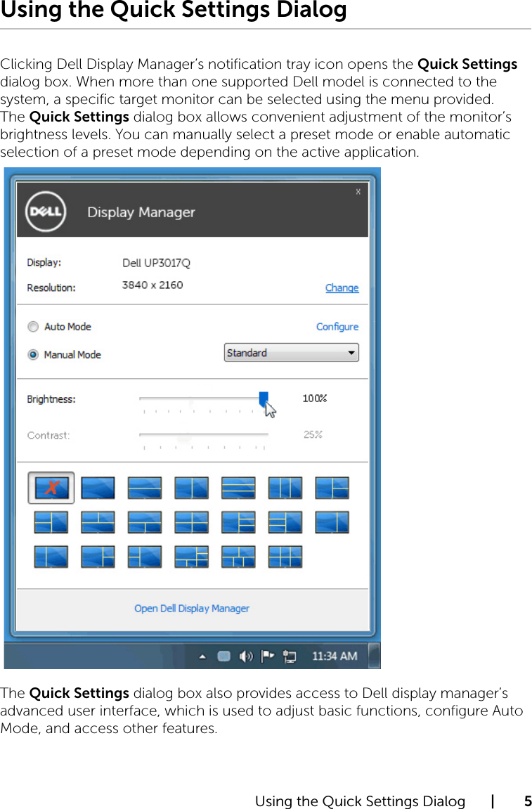Viewport: 532px width, 809px height.
Task: Click the Dell UP3017Q display name
Action: pyautogui.click(x=156, y=263)
